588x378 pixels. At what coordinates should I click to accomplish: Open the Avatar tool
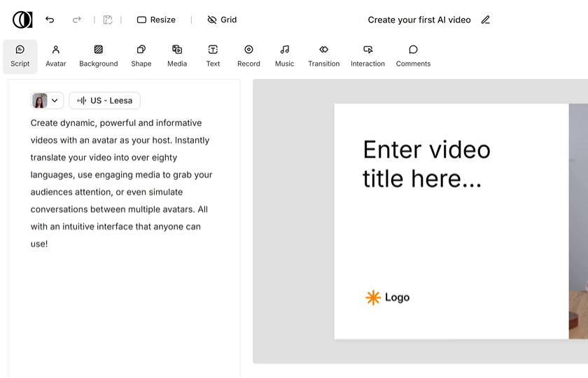pyautogui.click(x=56, y=56)
